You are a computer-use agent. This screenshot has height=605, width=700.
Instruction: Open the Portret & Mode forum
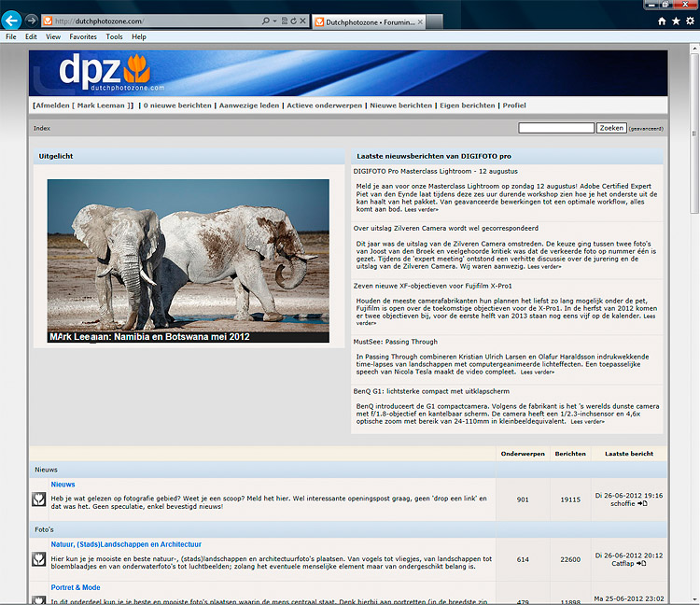click(76, 587)
